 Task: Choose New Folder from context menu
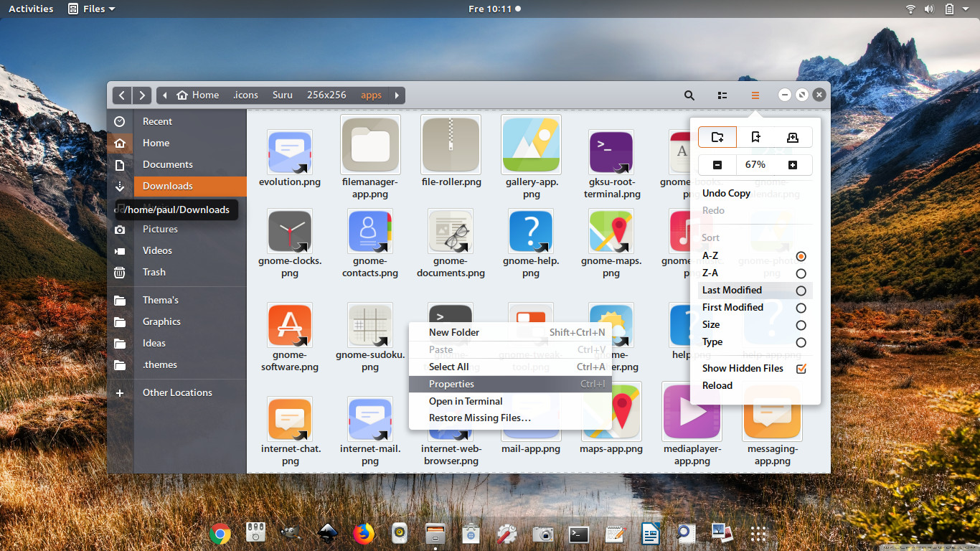click(510, 332)
